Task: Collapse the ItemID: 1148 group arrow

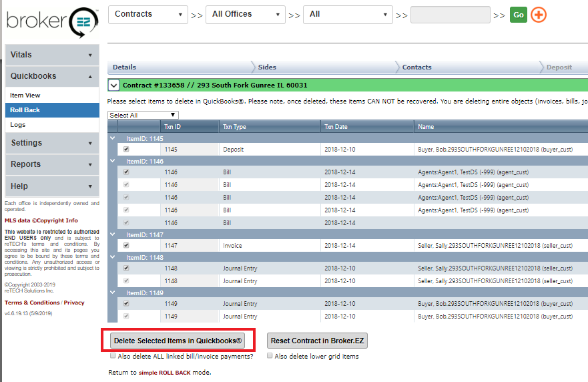Action: click(112, 257)
